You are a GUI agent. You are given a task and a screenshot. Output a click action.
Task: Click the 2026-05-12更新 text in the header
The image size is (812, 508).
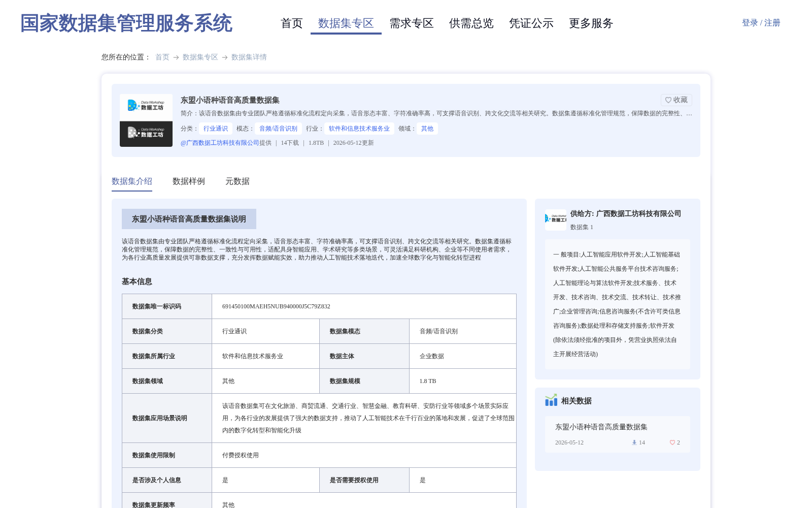[x=354, y=143]
